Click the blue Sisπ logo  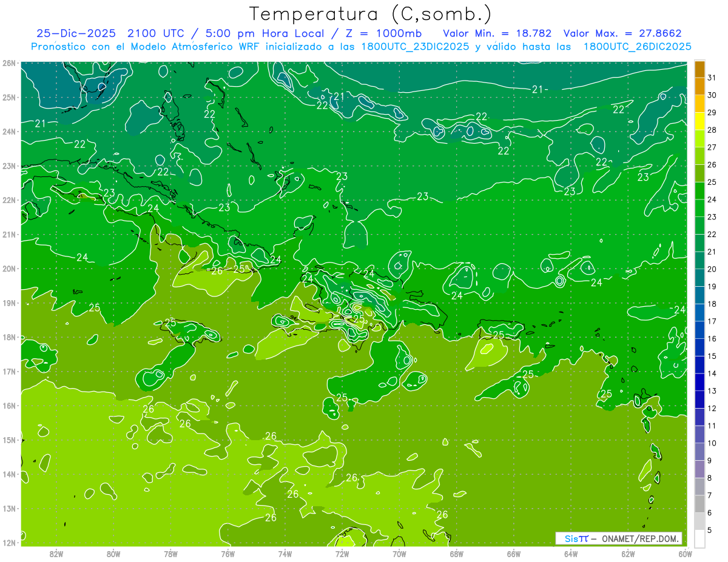click(576, 538)
